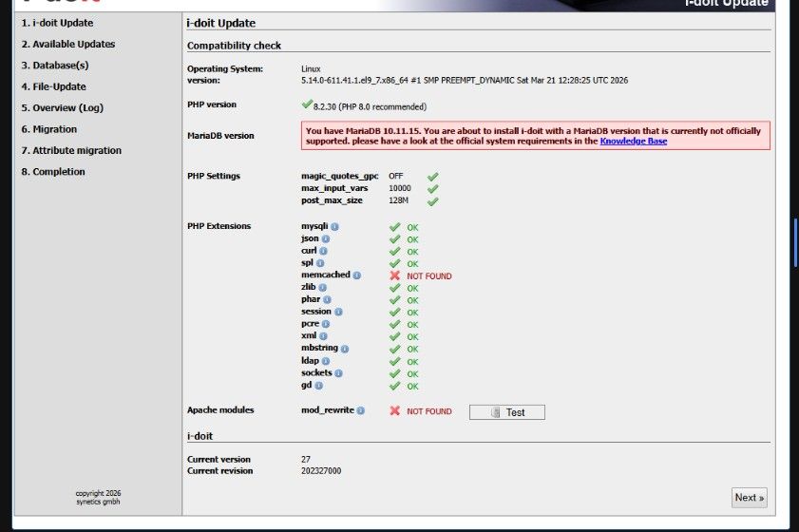Click the info icon next to mod_rewrite
799x532 pixels.
pos(361,410)
